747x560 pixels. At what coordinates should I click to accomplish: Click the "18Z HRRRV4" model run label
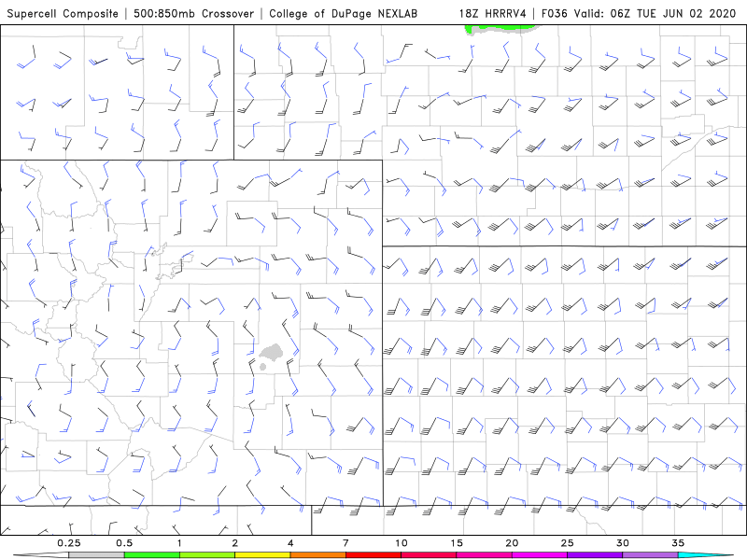(493, 13)
